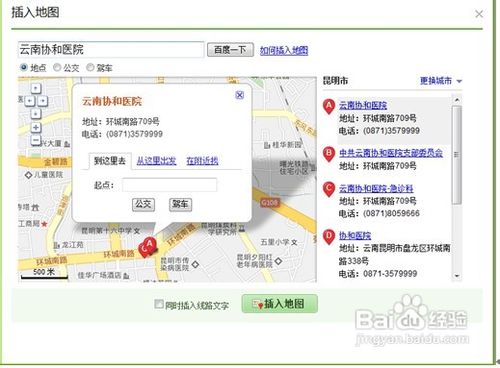This screenshot has width=500, height=368.
Task: Click the phone number (0871)8059666
Action: [391, 213]
